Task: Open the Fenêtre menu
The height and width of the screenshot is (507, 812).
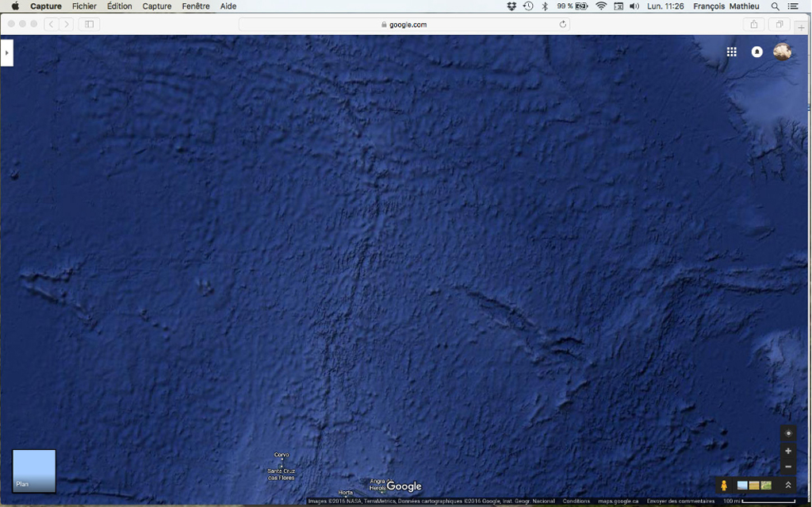Action: (196, 6)
